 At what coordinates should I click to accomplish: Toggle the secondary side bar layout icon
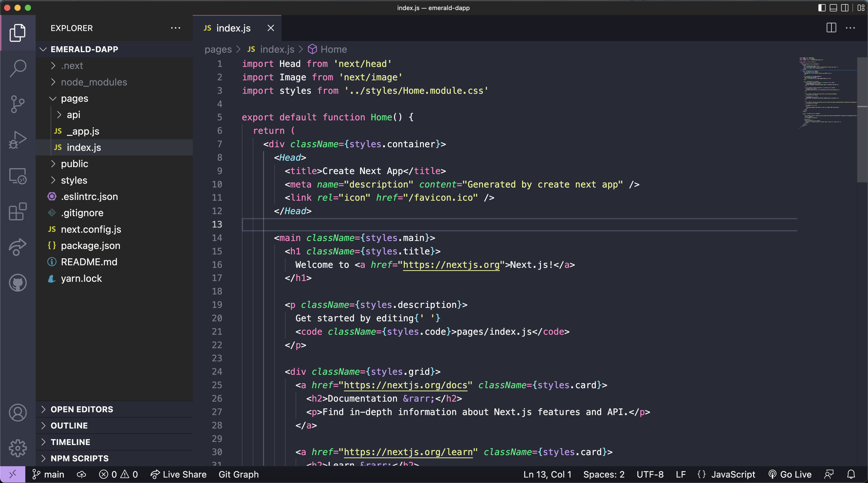pos(845,8)
